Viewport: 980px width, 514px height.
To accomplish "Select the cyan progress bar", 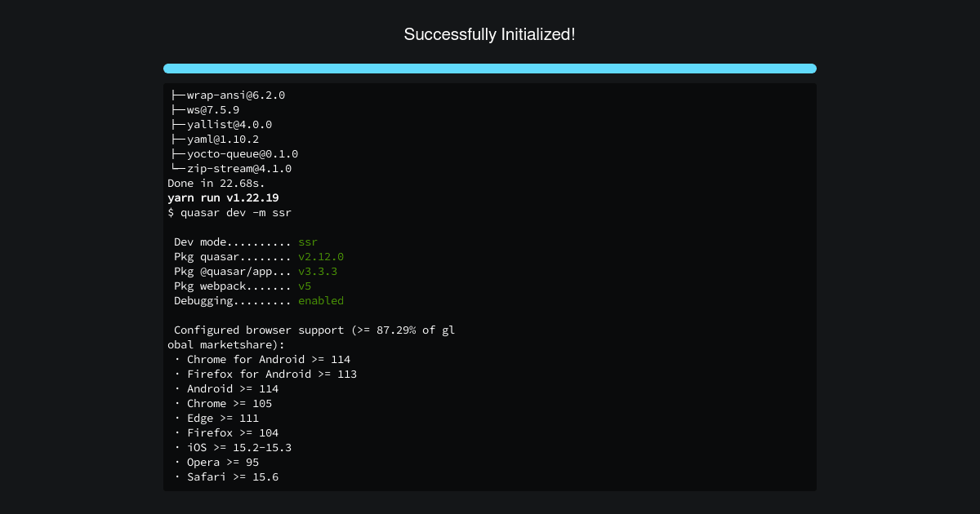I will pos(490,69).
